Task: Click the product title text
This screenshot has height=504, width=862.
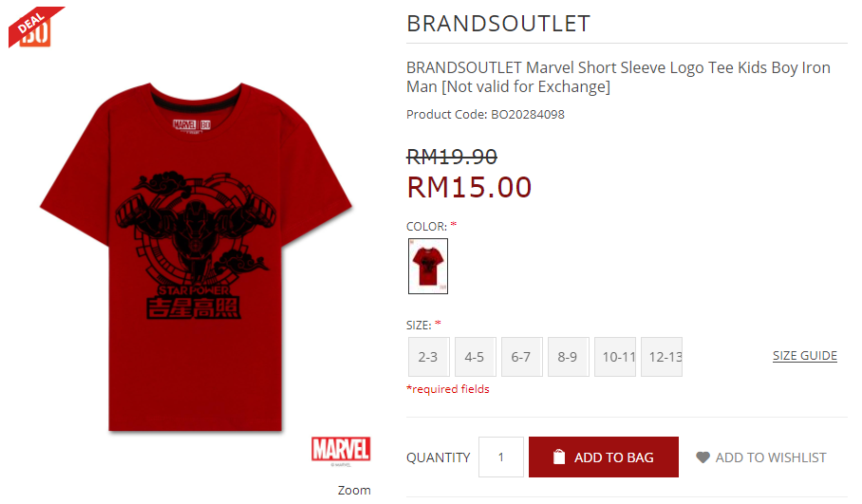Action: pyautogui.click(x=618, y=77)
